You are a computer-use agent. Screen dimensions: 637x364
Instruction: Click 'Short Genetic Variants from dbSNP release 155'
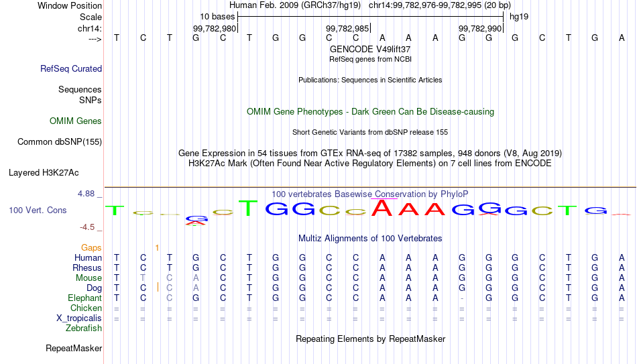coord(370,133)
